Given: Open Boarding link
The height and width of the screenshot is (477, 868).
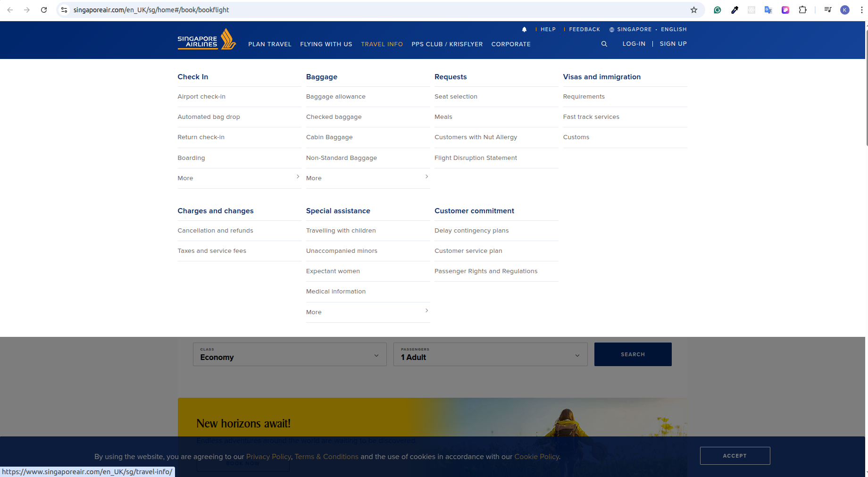Looking at the screenshot, I should (x=191, y=158).
